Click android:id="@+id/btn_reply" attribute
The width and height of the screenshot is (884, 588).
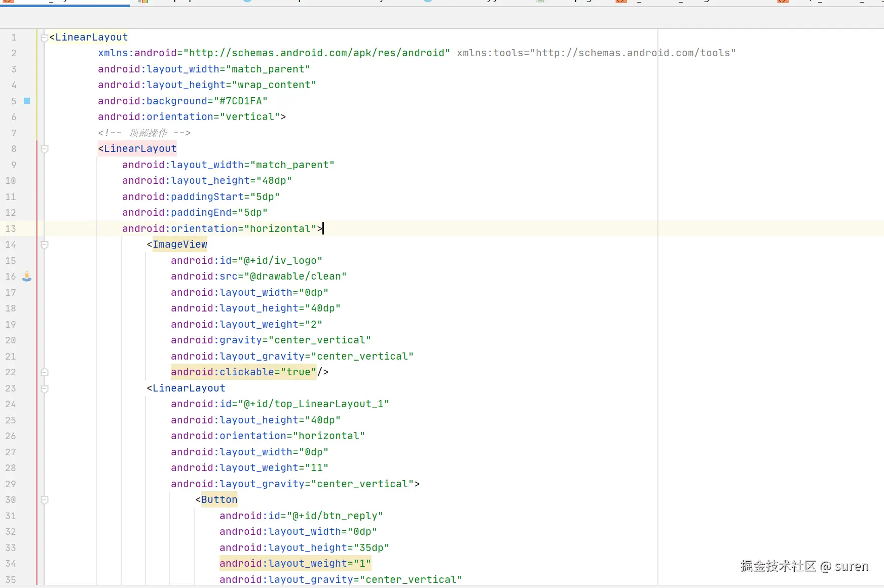pyautogui.click(x=301, y=516)
